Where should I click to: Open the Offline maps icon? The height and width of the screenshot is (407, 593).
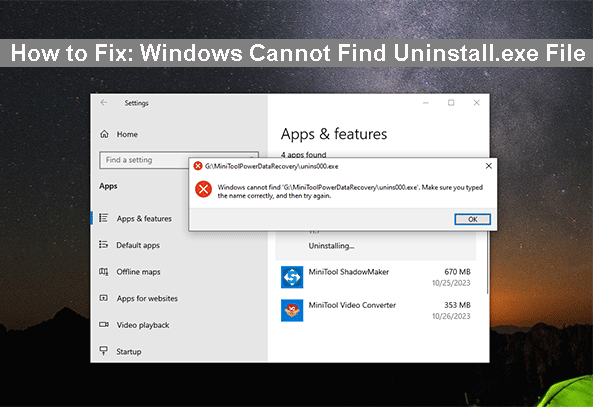(104, 272)
